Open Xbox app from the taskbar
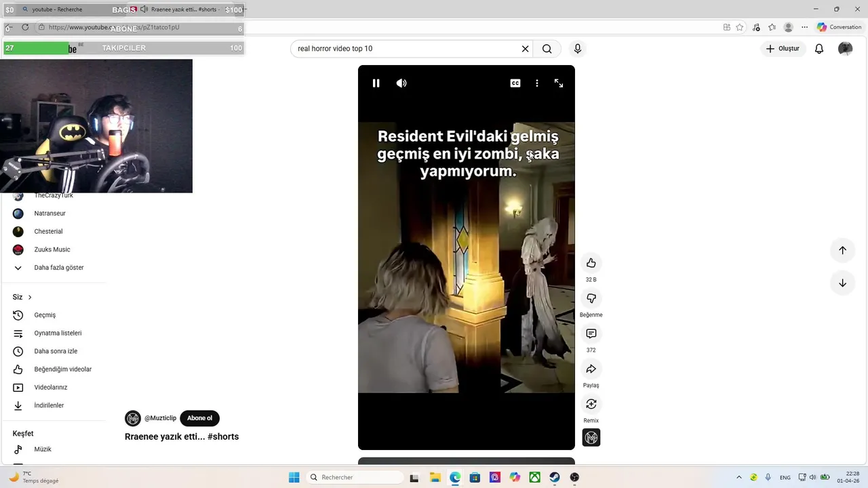Screen dimensions: 868x488 pyautogui.click(x=535, y=477)
